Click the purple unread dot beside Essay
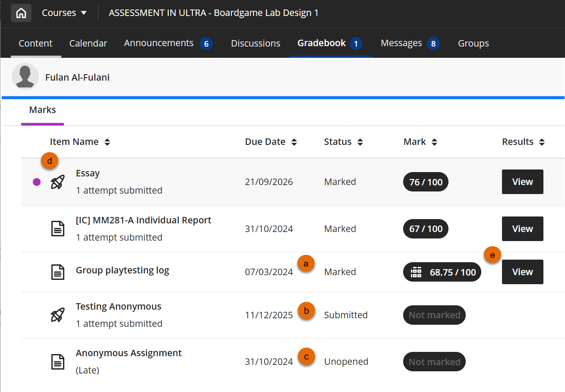 click(x=37, y=182)
